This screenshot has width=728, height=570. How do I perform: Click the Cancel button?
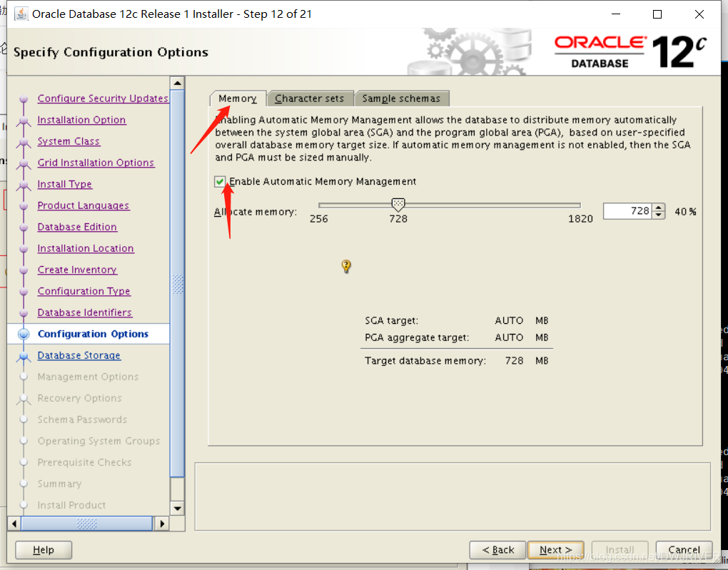coord(684,550)
